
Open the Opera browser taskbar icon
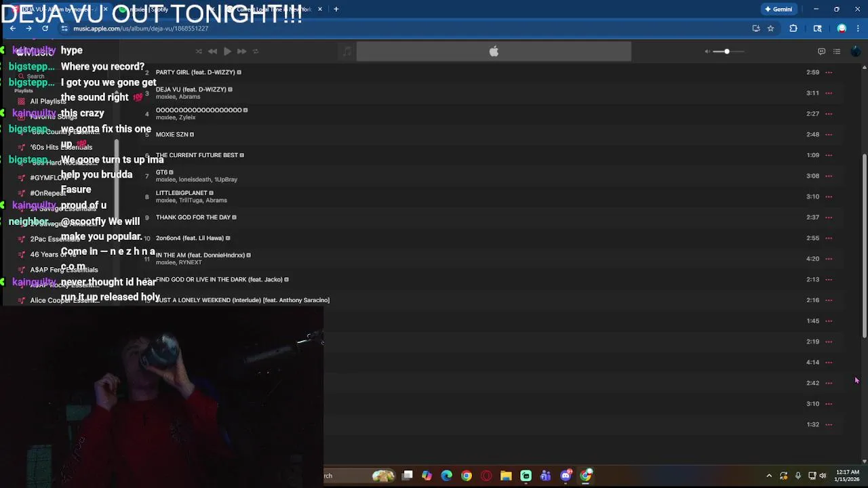pyautogui.click(x=486, y=476)
